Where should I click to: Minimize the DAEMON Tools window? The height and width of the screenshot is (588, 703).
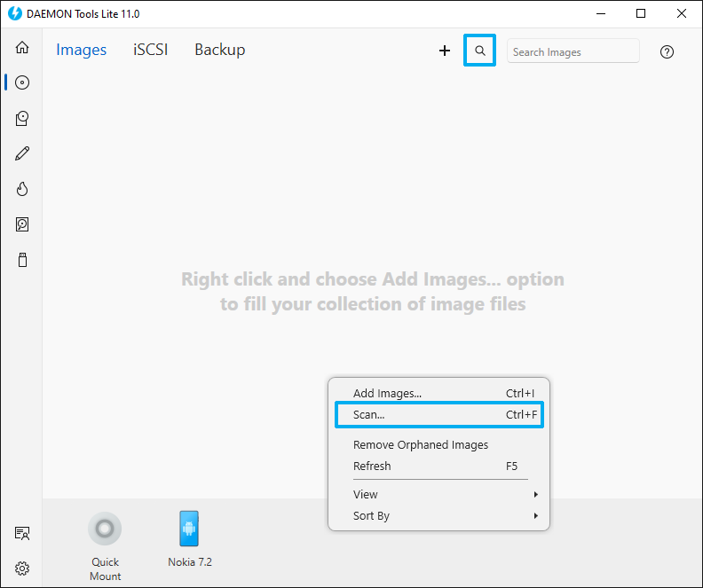601,14
